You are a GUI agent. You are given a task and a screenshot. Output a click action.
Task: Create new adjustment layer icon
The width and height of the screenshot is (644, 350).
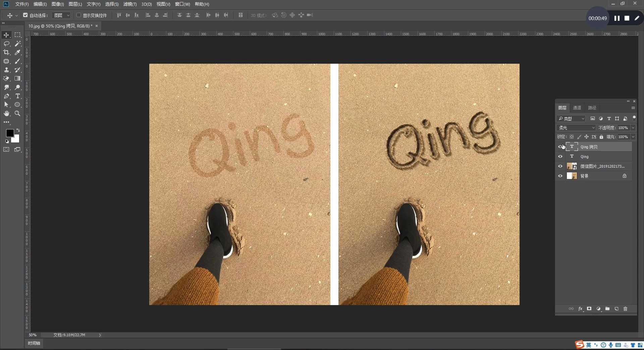coord(598,309)
